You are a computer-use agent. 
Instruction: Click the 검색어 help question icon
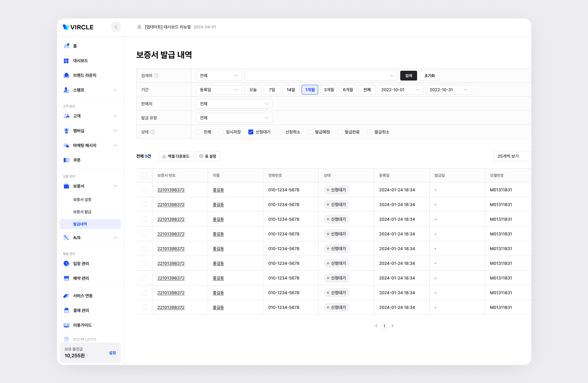point(156,76)
